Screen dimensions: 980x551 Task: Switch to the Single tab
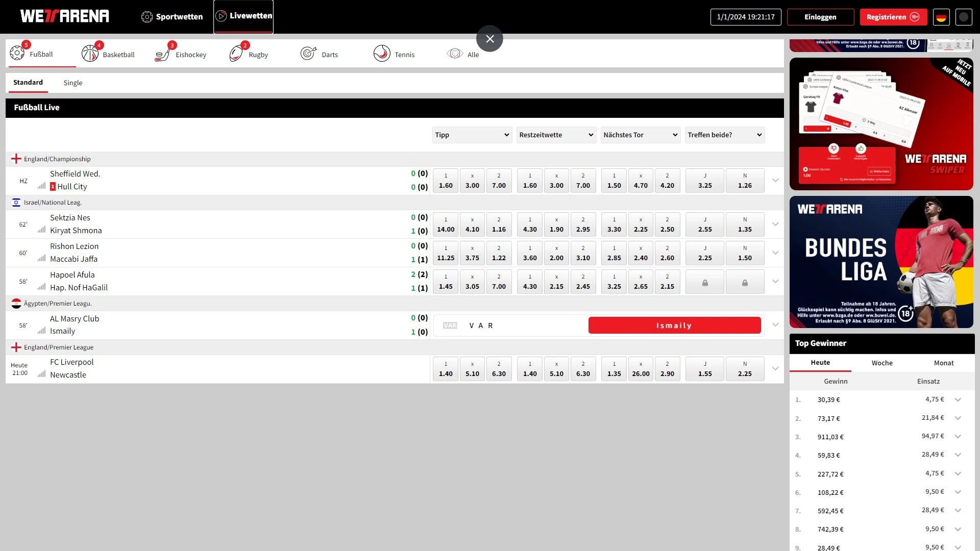73,83
